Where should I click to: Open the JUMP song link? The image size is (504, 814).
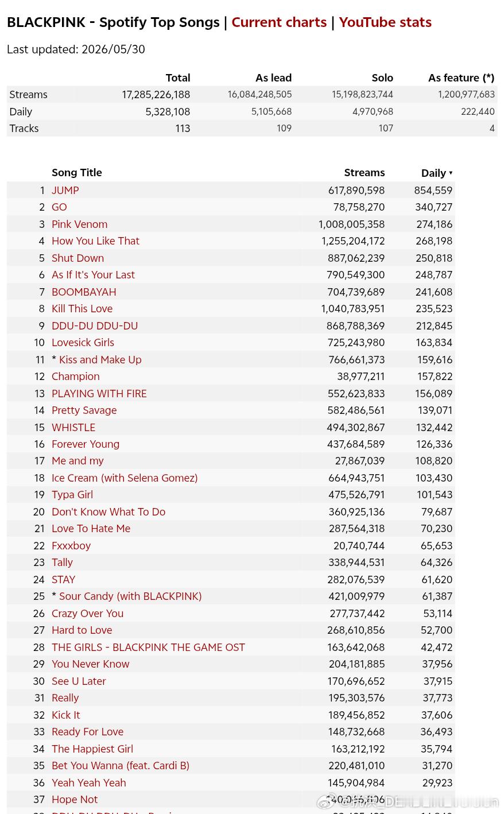(x=65, y=190)
